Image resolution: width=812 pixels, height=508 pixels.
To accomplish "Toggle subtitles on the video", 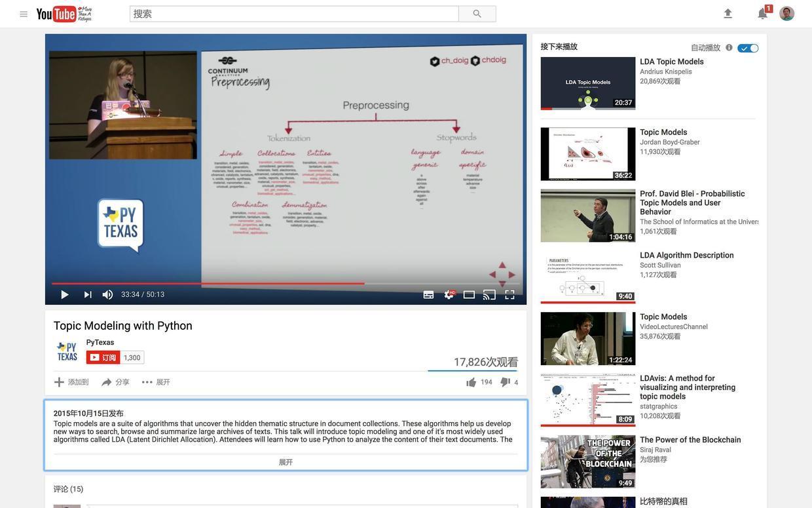I will pos(428,295).
